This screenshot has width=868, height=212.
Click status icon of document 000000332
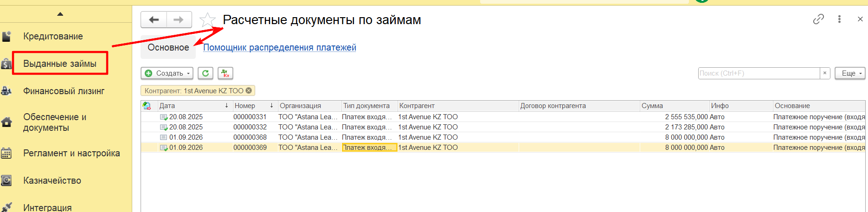[x=164, y=127]
